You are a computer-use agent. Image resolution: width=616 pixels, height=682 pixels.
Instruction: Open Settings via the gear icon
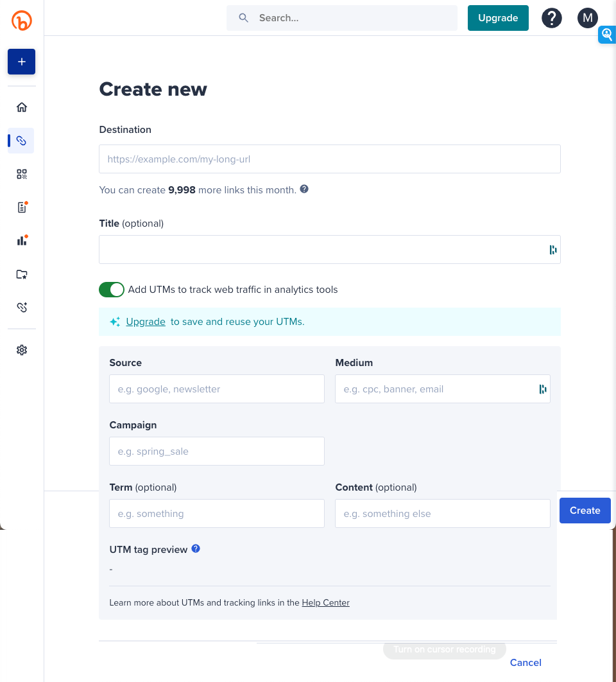[x=21, y=350]
